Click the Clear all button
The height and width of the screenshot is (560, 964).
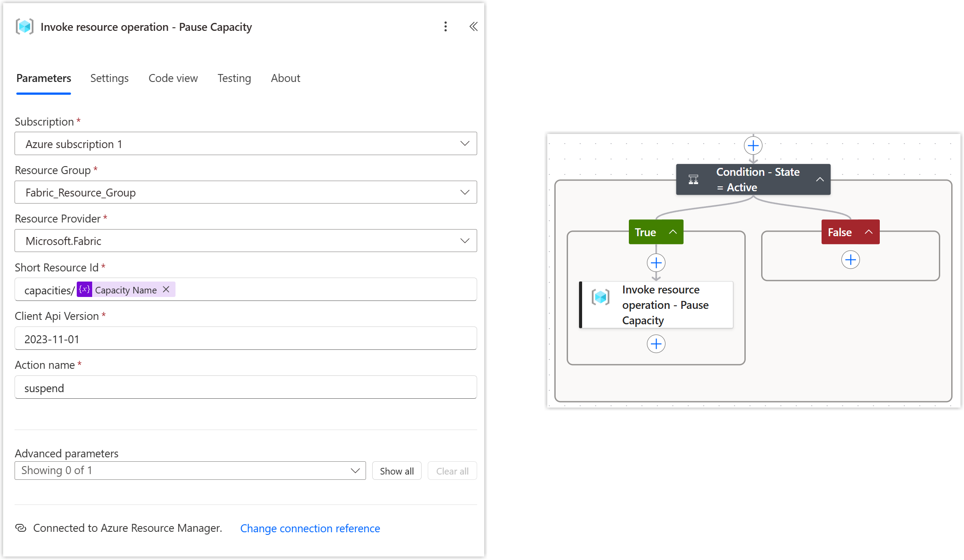coord(452,471)
